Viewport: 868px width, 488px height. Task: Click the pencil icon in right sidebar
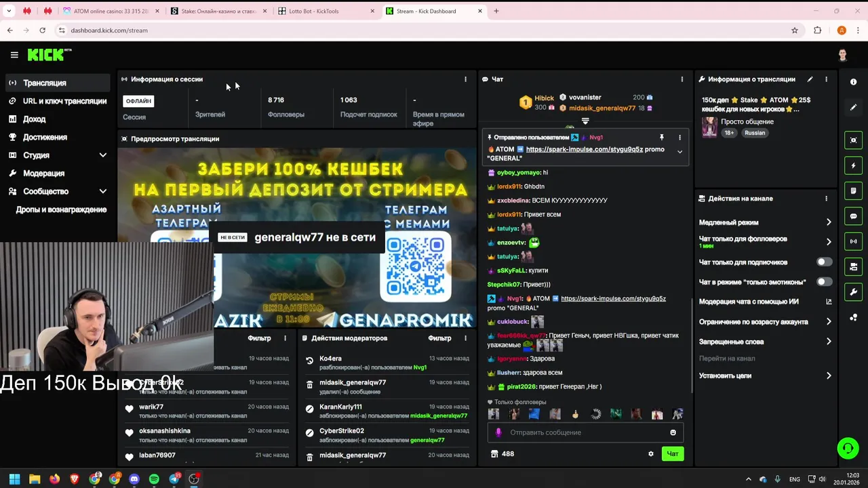853,107
